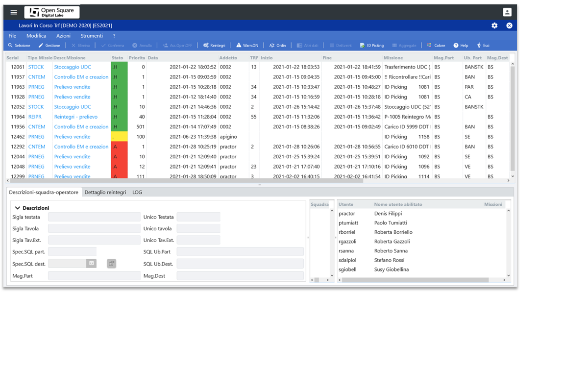
Task: Click the Open Square Digital Lake logo
Action: [51, 12]
